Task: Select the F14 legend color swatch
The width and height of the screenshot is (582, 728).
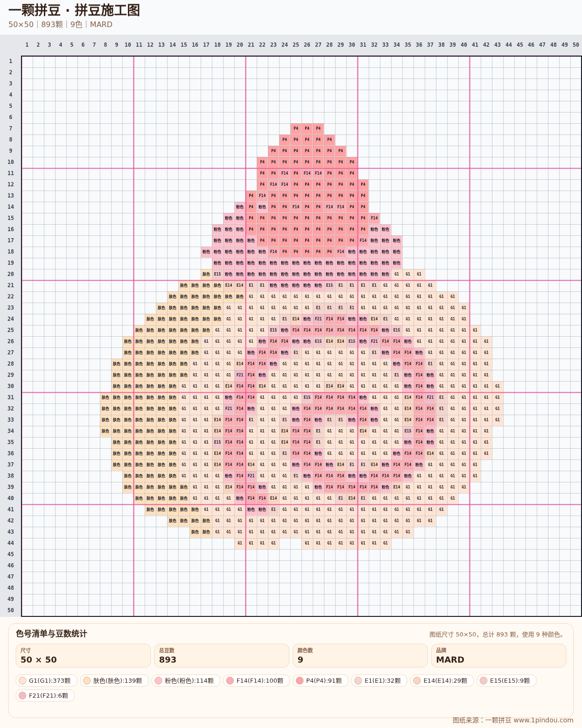Action: tap(230, 680)
